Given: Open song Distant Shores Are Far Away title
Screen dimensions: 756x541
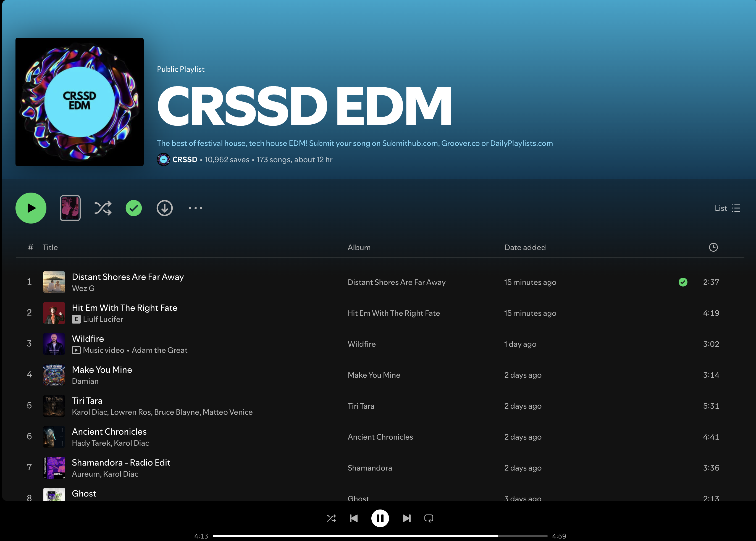Looking at the screenshot, I should 128,277.
